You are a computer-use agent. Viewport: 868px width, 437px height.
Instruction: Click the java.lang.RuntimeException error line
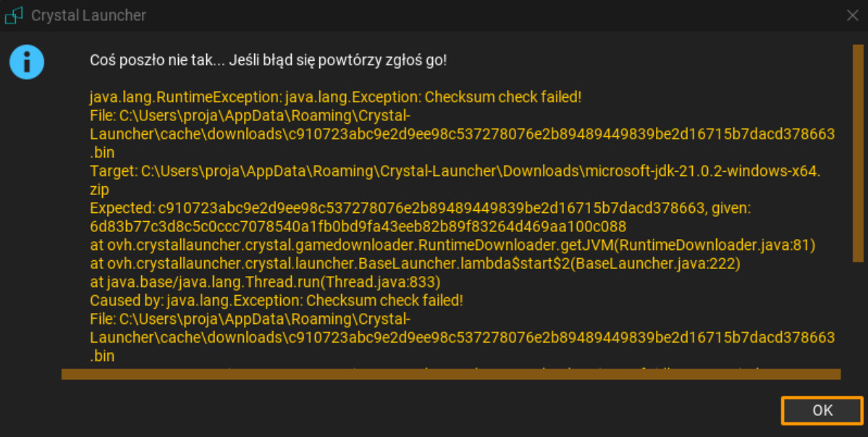(x=335, y=96)
